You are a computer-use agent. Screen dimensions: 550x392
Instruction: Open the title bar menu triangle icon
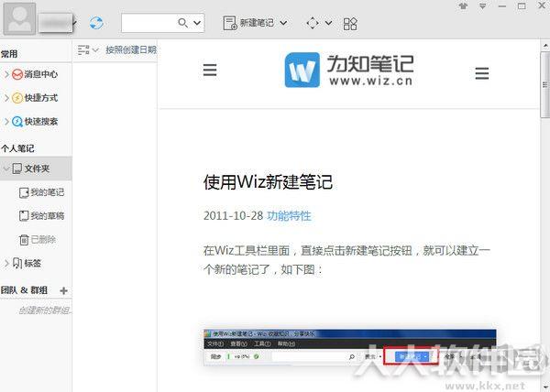point(483,6)
